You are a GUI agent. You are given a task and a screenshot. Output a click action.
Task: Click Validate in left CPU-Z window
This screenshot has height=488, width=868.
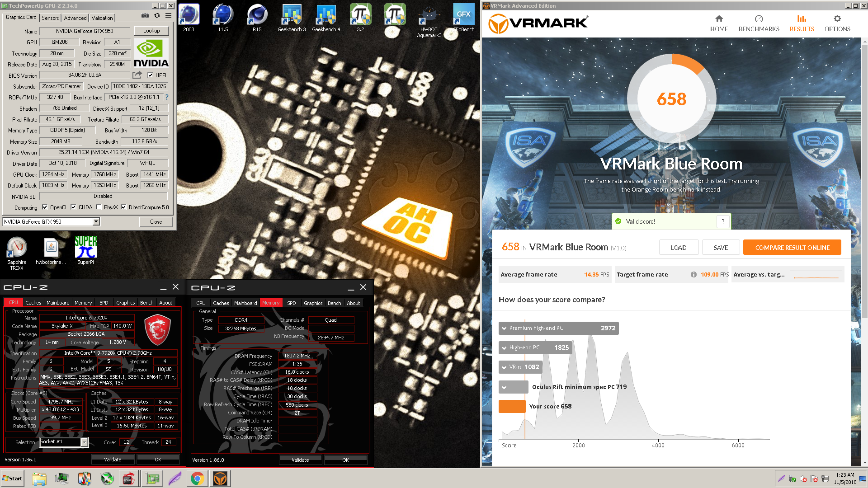[x=113, y=460]
